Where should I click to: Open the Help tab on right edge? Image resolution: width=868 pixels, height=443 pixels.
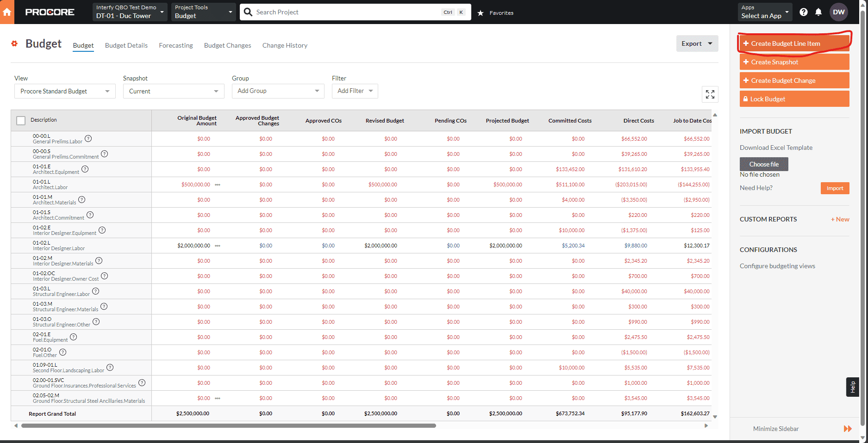pos(853,387)
